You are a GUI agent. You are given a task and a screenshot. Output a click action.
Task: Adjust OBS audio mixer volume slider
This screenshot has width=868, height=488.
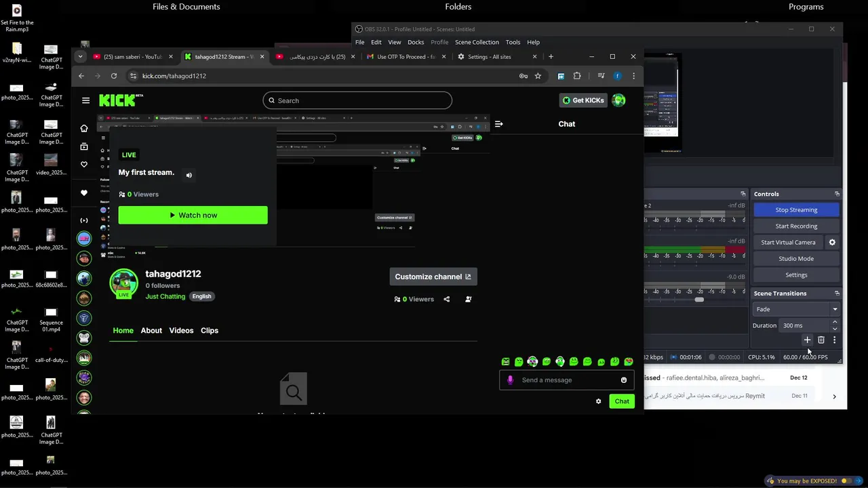(699, 300)
